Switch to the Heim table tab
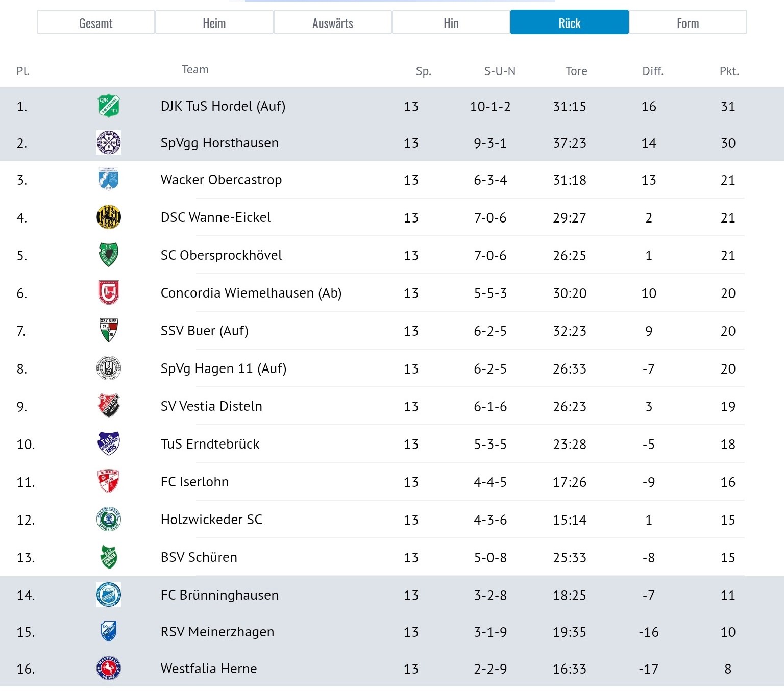784x691 pixels. (x=214, y=22)
